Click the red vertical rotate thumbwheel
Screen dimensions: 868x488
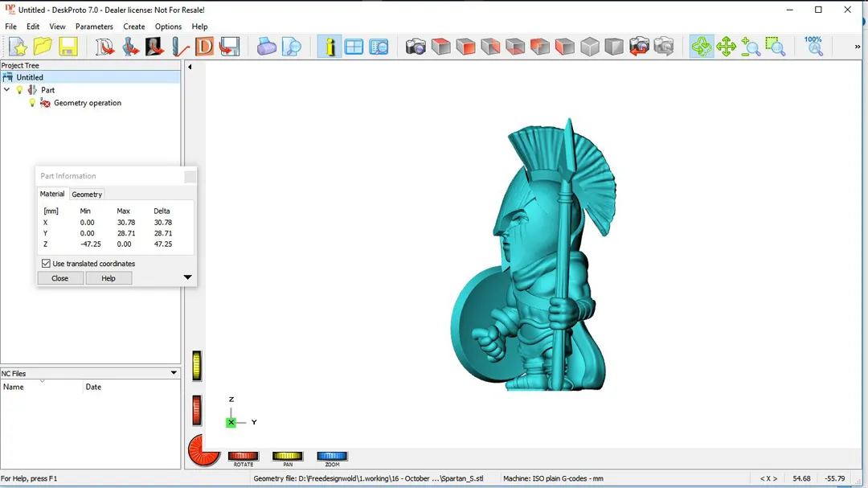pyautogui.click(x=197, y=411)
